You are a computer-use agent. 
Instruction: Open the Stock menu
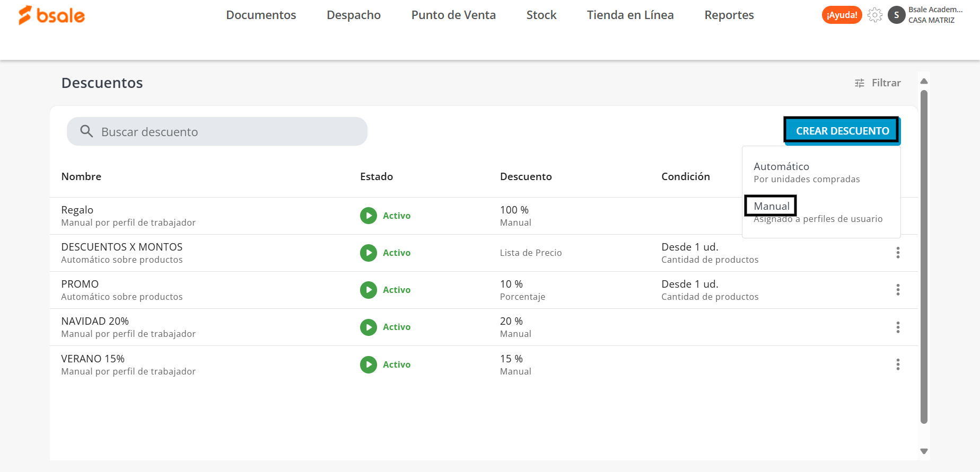coord(541,15)
